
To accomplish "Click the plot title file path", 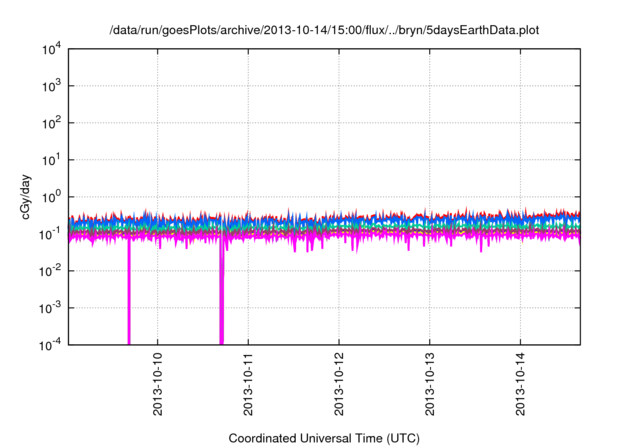I will coord(324,30).
